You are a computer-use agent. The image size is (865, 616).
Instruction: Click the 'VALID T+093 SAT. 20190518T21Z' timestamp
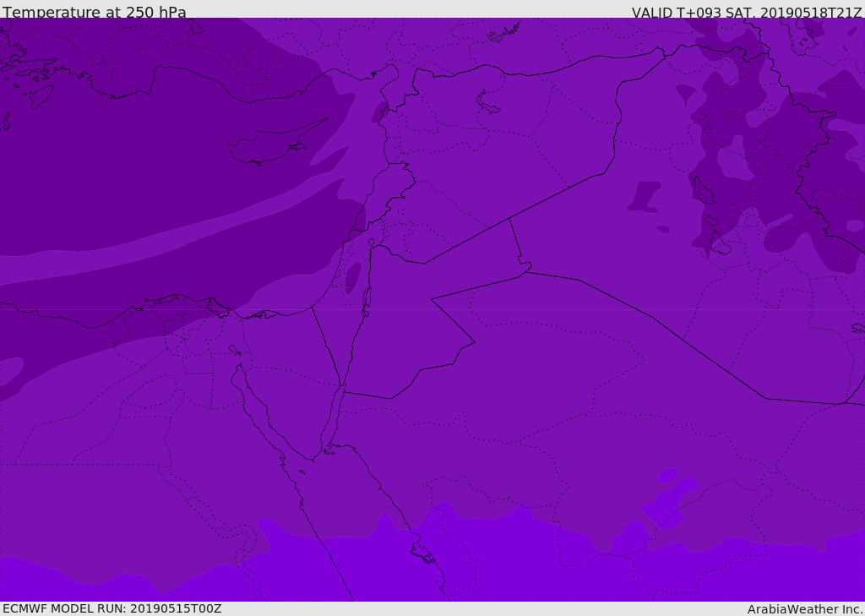[x=747, y=12]
